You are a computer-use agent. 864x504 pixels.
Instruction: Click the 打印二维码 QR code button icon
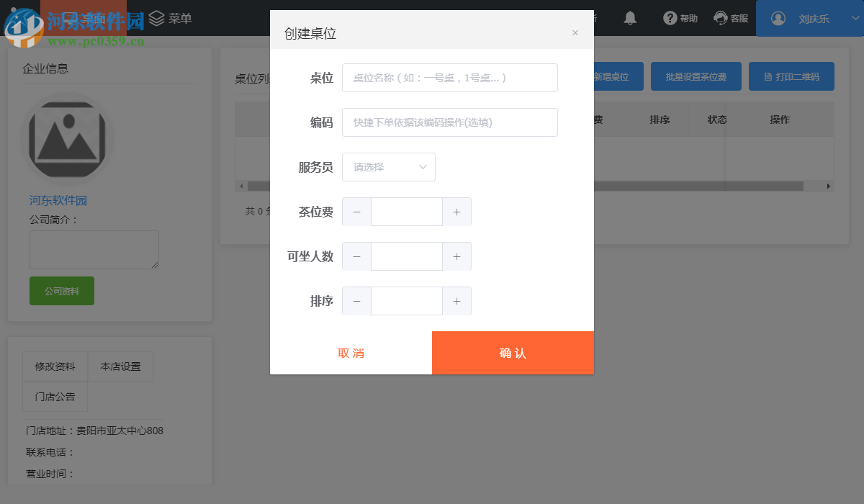[x=768, y=76]
